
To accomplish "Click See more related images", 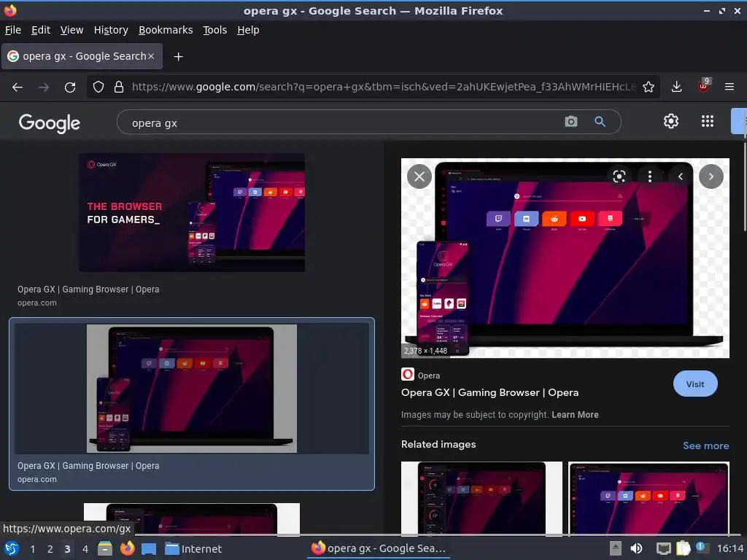I will (x=705, y=446).
